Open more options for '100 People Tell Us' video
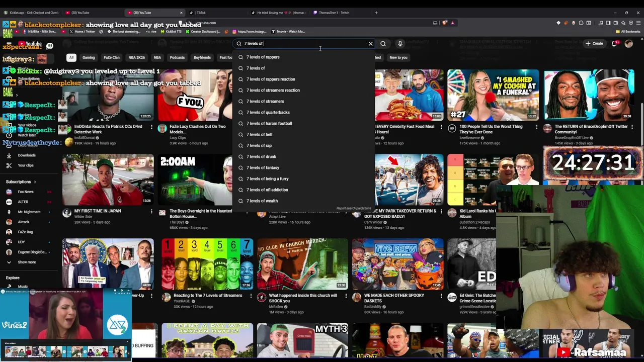 click(x=536, y=127)
